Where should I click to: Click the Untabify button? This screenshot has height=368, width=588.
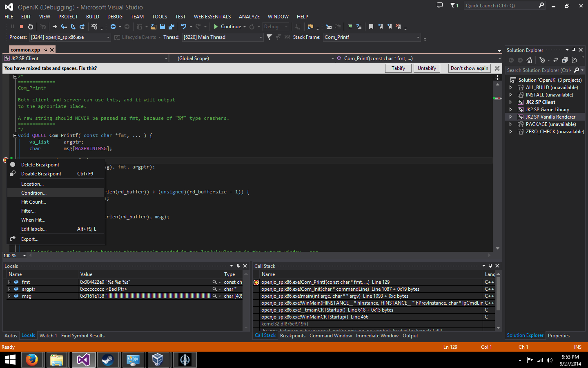coord(427,68)
